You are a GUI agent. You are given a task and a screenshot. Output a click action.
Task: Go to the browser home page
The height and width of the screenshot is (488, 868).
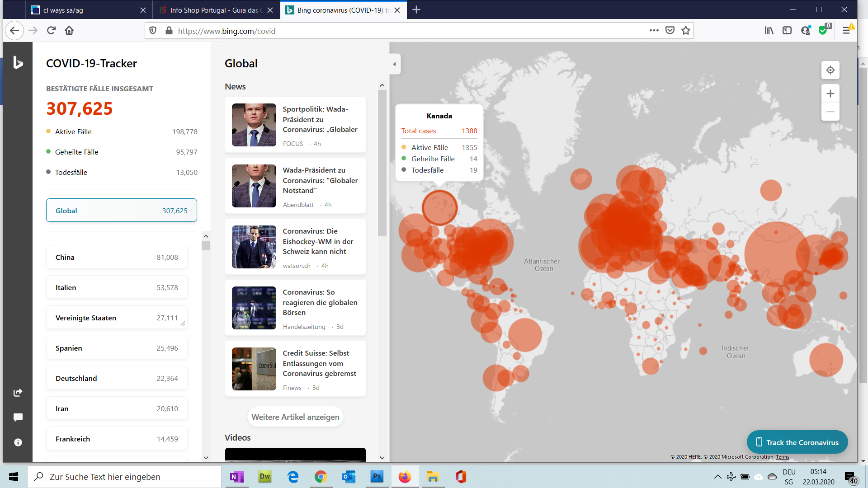pyautogui.click(x=69, y=31)
